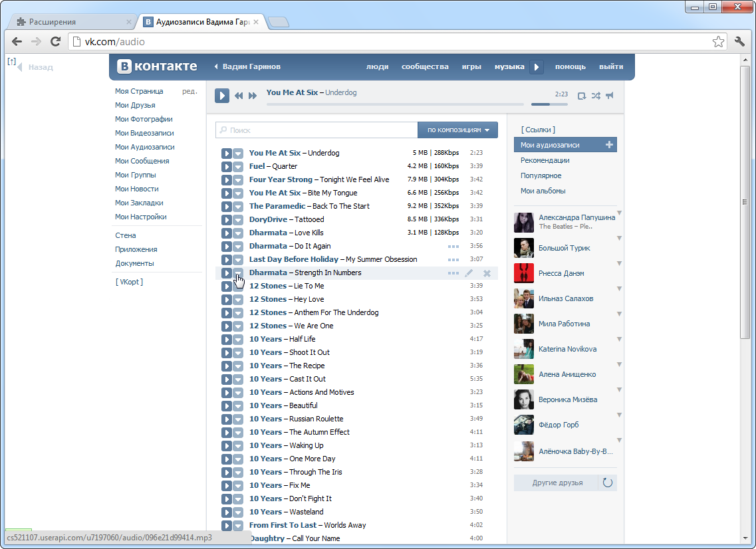Open 'по композициям' search dropdown
The height and width of the screenshot is (549, 756).
457,130
